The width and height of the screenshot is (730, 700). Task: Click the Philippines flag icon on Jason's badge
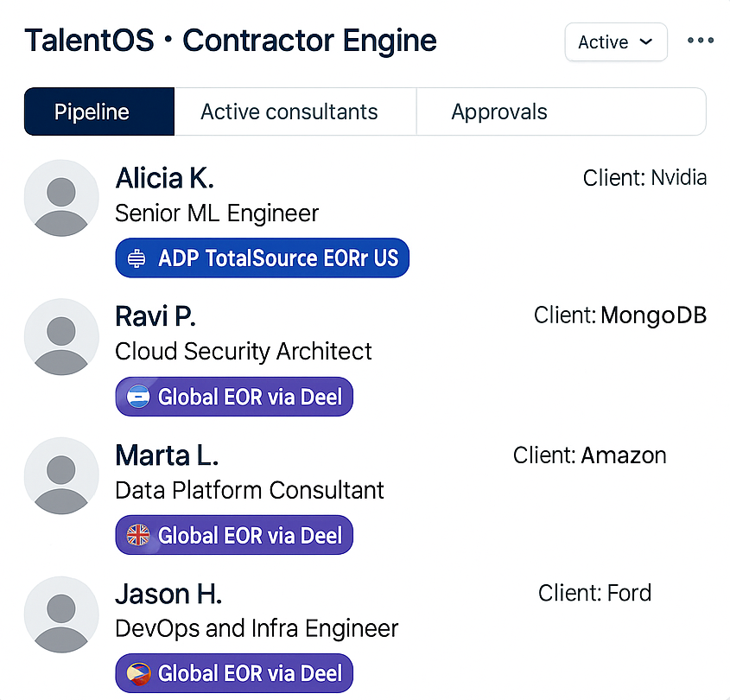pyautogui.click(x=138, y=674)
